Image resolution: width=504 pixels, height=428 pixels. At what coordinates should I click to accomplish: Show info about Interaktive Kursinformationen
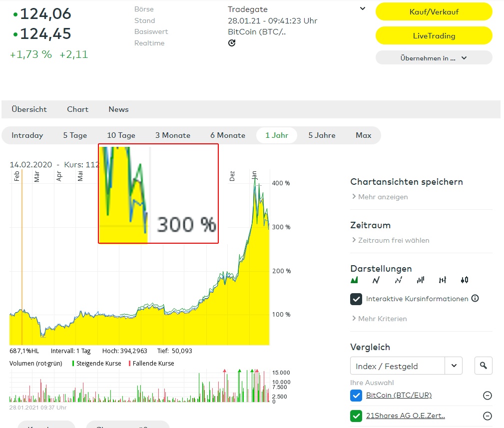click(475, 298)
